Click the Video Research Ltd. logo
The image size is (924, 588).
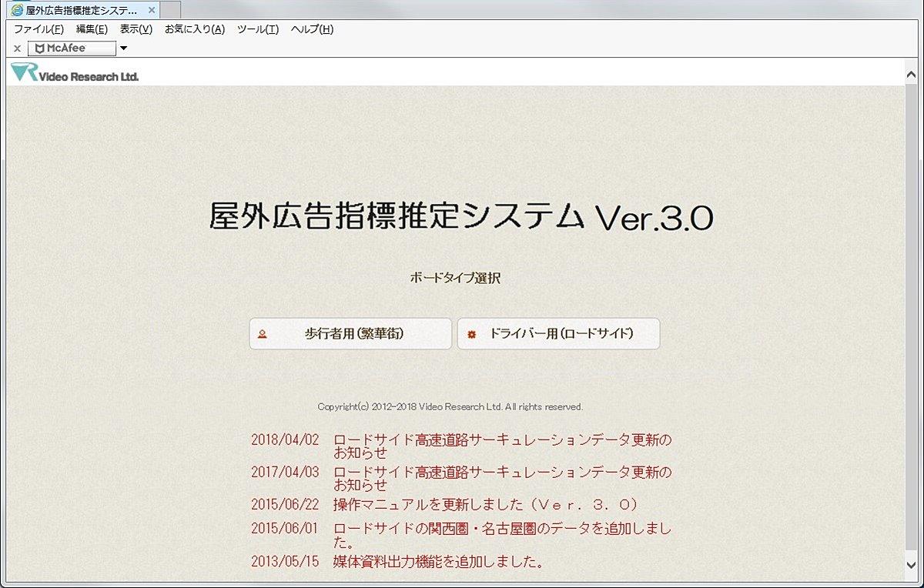(75, 74)
